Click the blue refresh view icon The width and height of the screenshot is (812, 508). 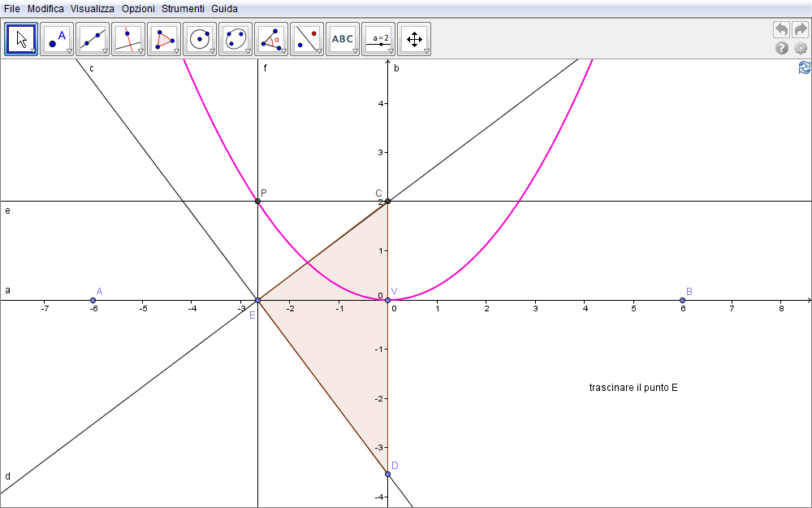804,67
